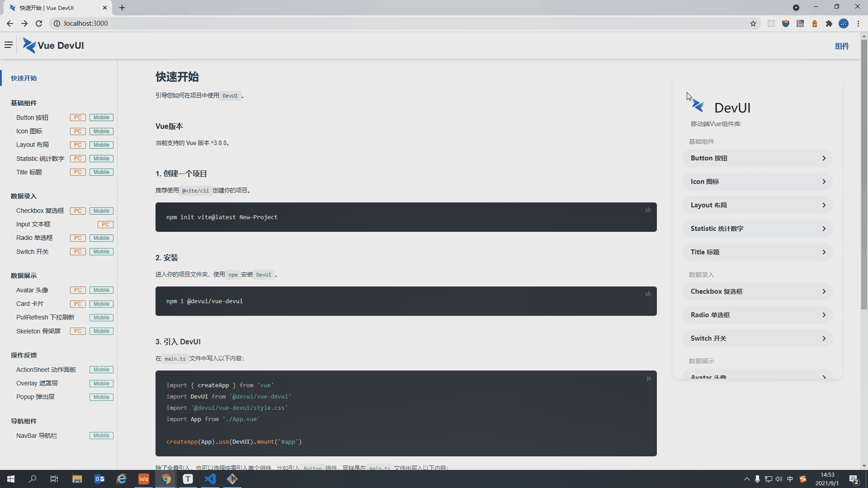Open the Checkbox 复选框 row arrow in preview

pyautogui.click(x=824, y=291)
